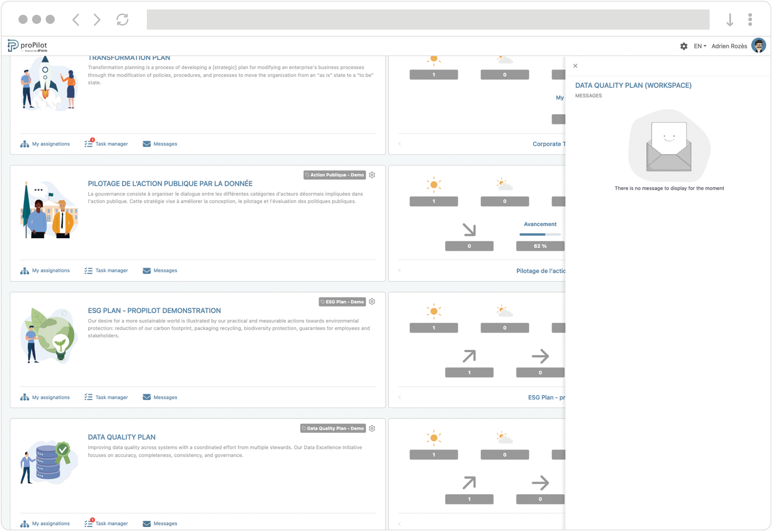Click the Action Publique - Demo tag
Viewport: 773px width, 532px height.
point(334,175)
